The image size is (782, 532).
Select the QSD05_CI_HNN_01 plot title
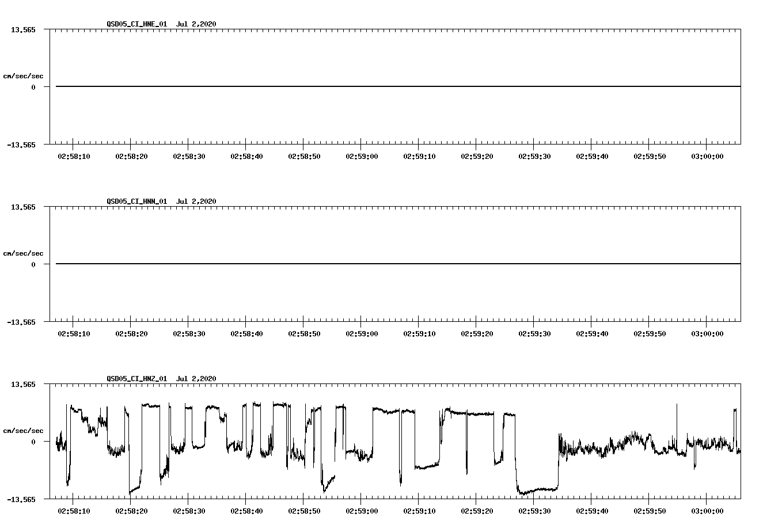tap(161, 201)
